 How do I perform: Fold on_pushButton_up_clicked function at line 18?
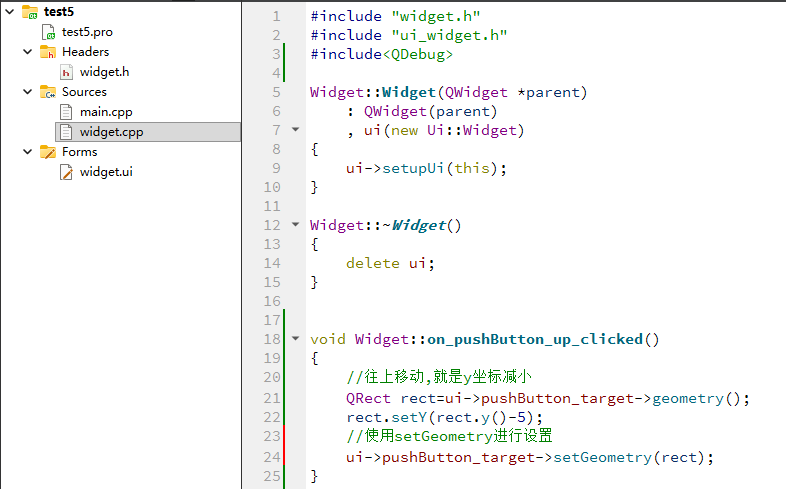pos(296,339)
